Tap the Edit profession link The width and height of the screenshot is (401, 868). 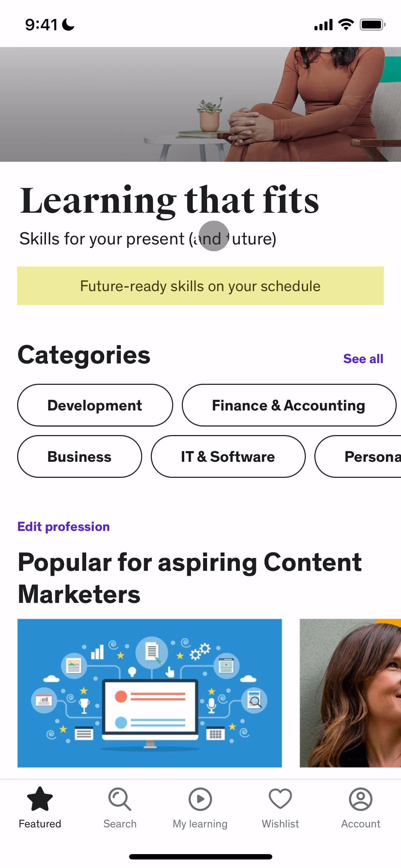64,527
